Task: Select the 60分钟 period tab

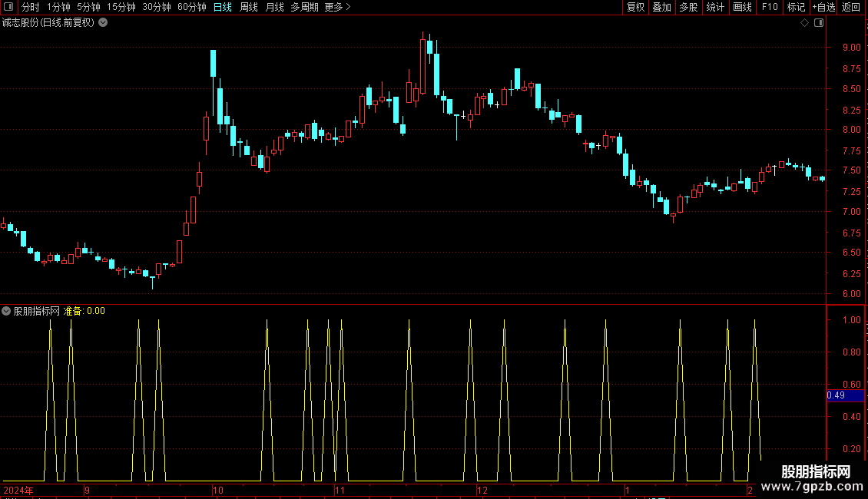Action: (191, 7)
